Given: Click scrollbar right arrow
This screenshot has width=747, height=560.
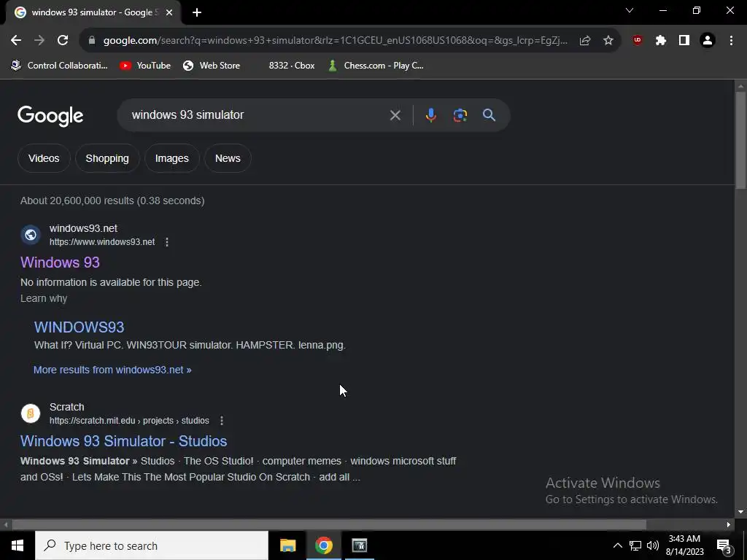Looking at the screenshot, I should (x=729, y=525).
